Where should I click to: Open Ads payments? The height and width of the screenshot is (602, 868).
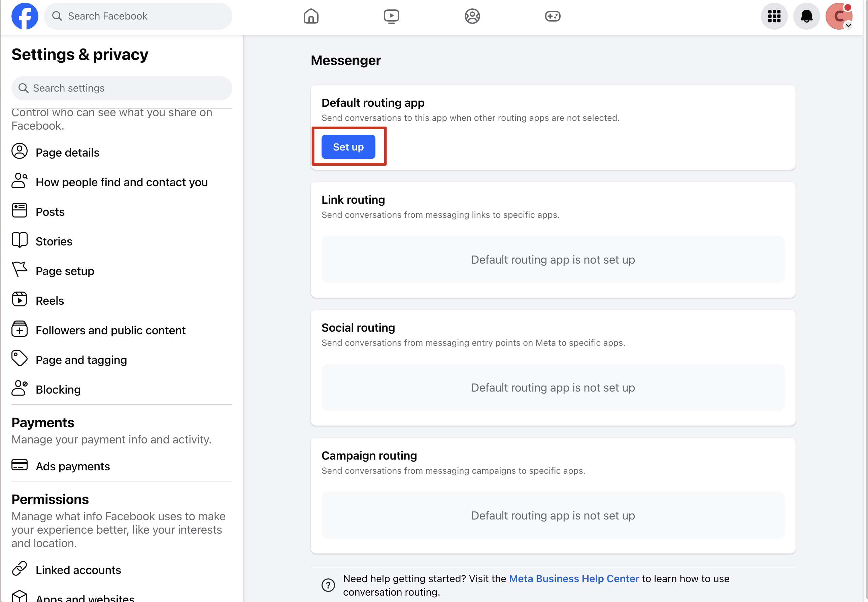click(x=122, y=466)
